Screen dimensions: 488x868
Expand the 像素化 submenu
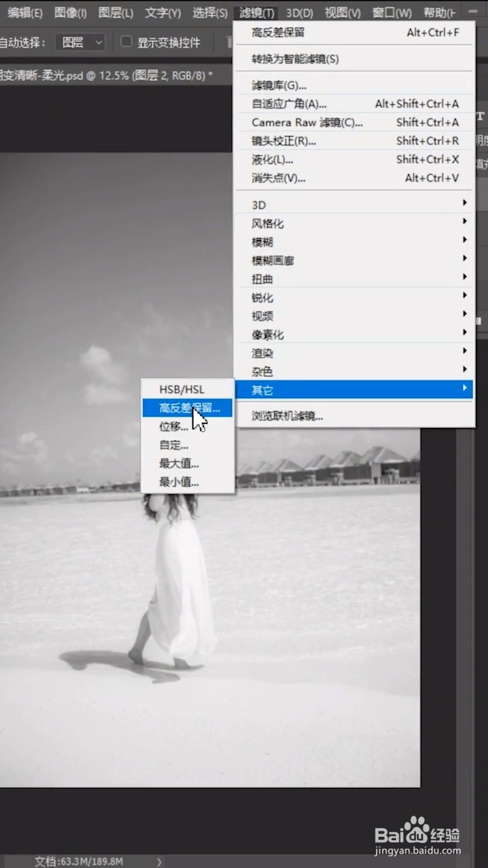354,335
